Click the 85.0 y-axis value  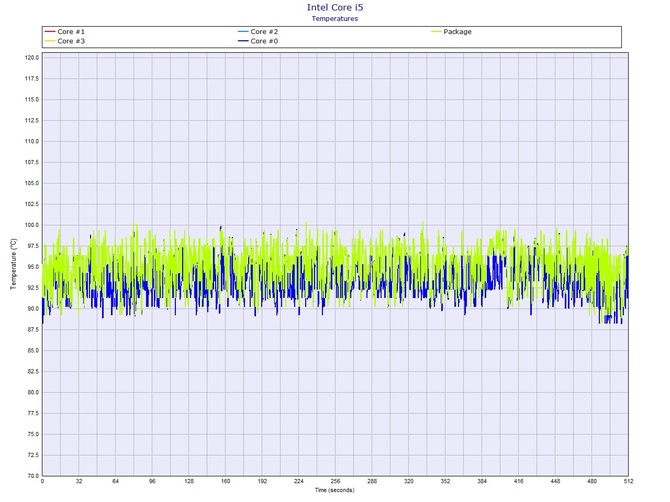(33, 350)
